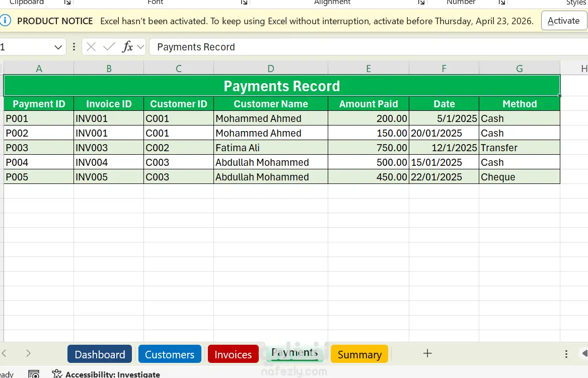
Task: Click the formula bar text field
Action: (x=369, y=47)
